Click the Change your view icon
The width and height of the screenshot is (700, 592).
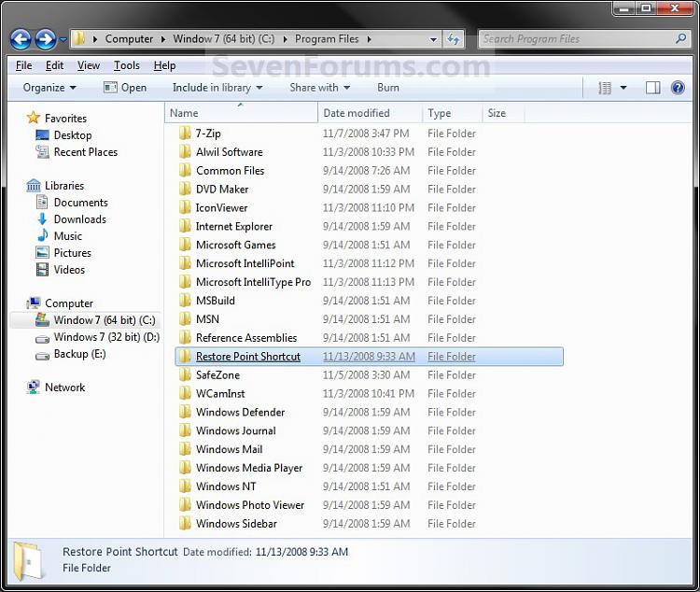tap(605, 88)
